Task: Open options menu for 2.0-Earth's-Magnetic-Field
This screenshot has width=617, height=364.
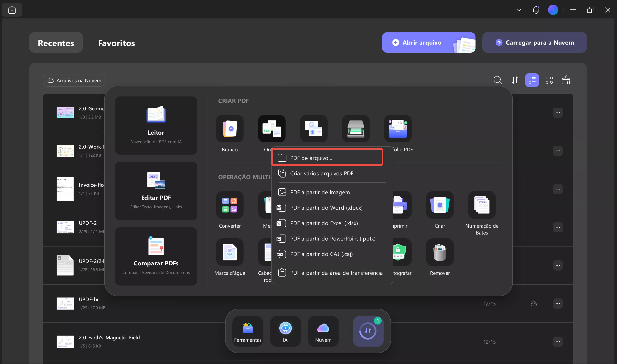Action: click(x=558, y=341)
